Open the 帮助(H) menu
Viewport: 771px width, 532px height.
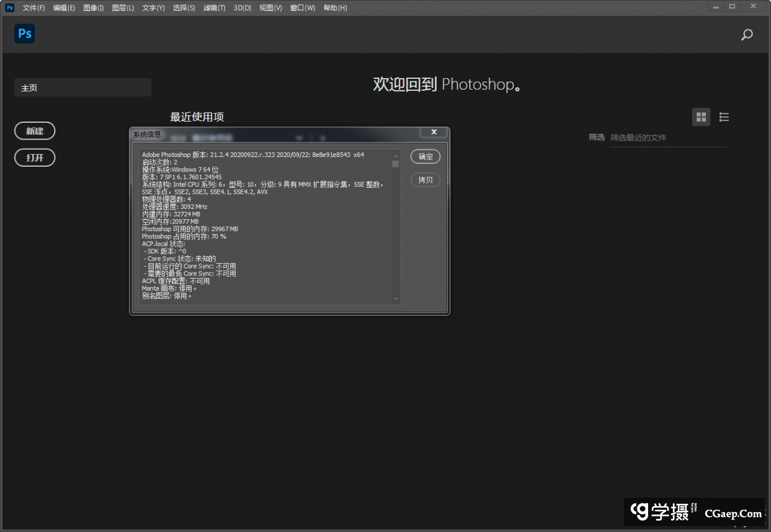335,8
